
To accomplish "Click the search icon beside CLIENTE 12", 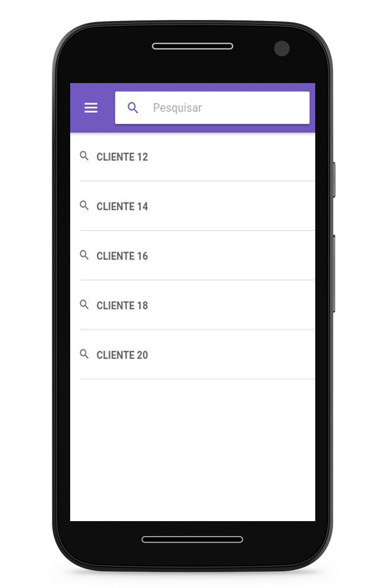I will coord(84,156).
